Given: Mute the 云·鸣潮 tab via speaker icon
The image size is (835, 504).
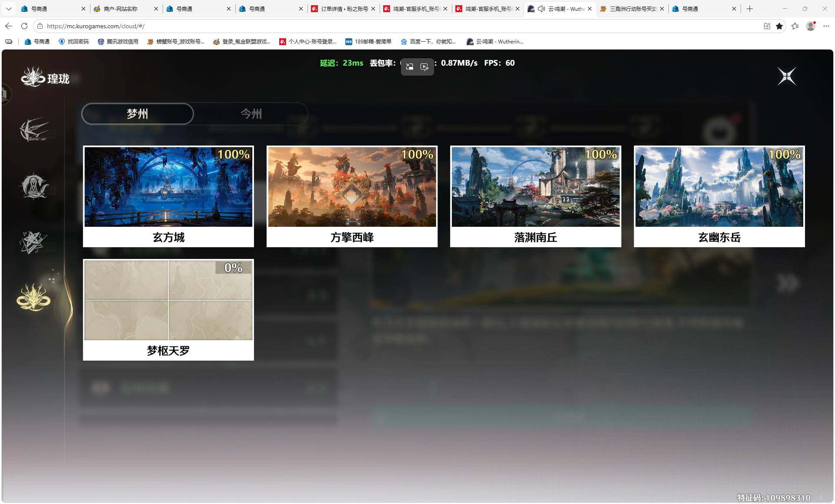Looking at the screenshot, I should (x=541, y=9).
